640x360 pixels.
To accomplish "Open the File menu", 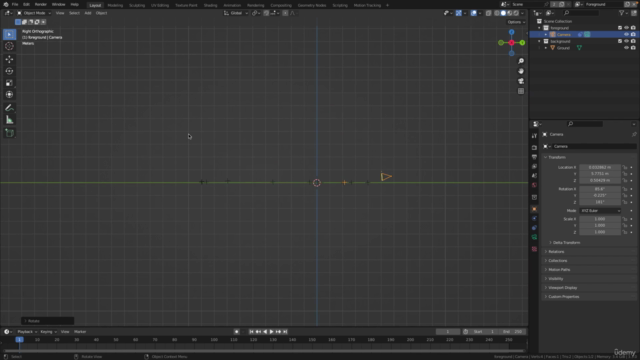I will [15, 4].
